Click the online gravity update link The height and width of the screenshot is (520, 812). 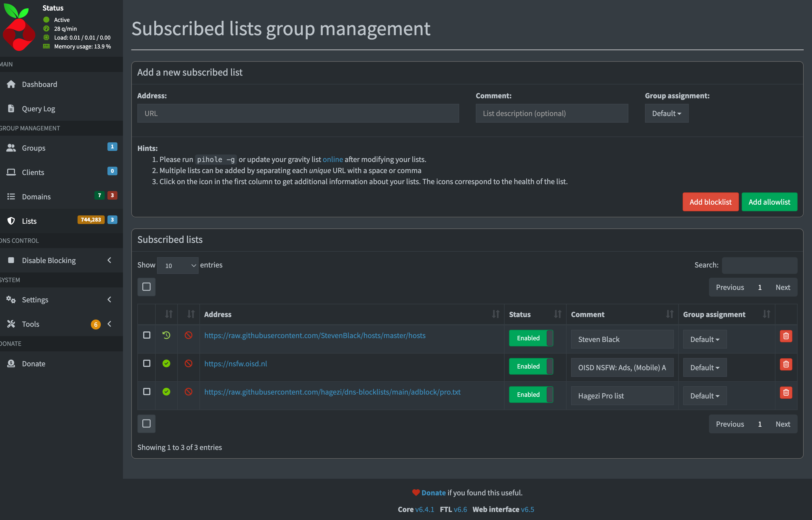[x=333, y=159]
